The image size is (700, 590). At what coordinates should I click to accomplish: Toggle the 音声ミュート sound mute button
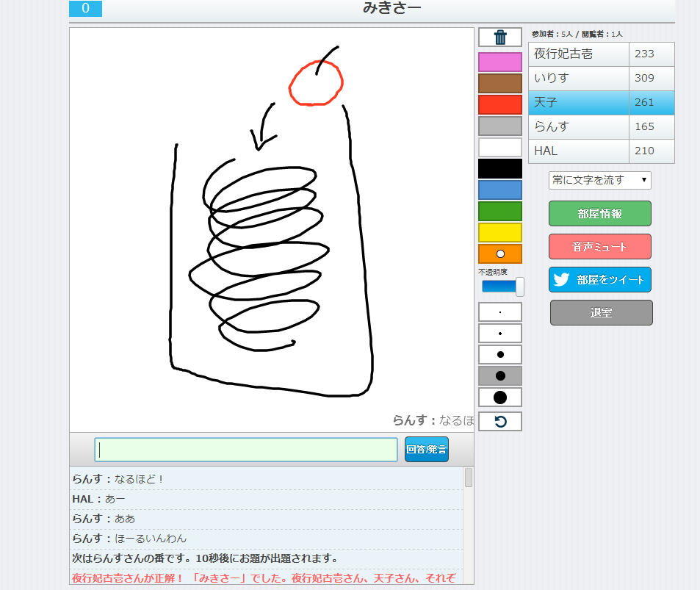(599, 247)
